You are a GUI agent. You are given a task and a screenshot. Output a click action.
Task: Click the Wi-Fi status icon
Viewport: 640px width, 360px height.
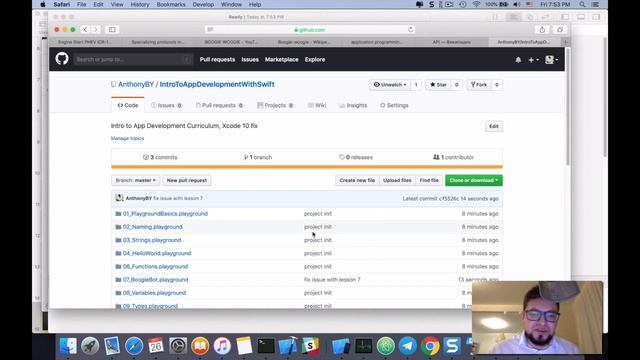click(476, 4)
